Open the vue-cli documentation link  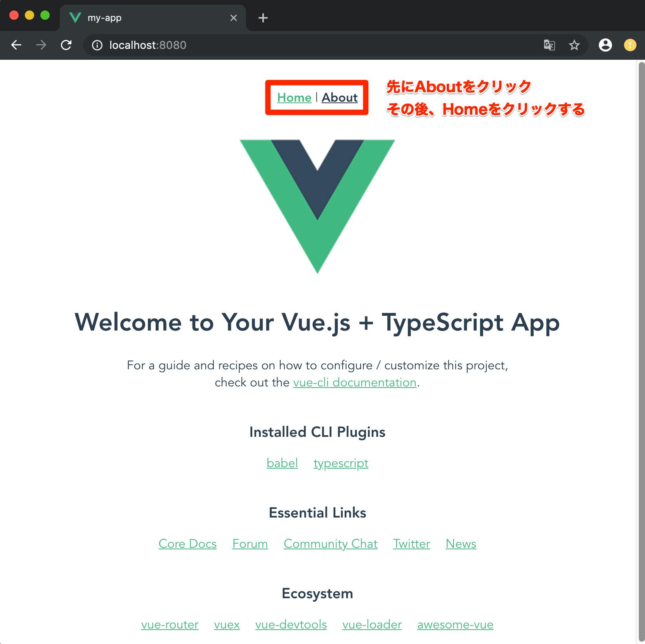[355, 383]
